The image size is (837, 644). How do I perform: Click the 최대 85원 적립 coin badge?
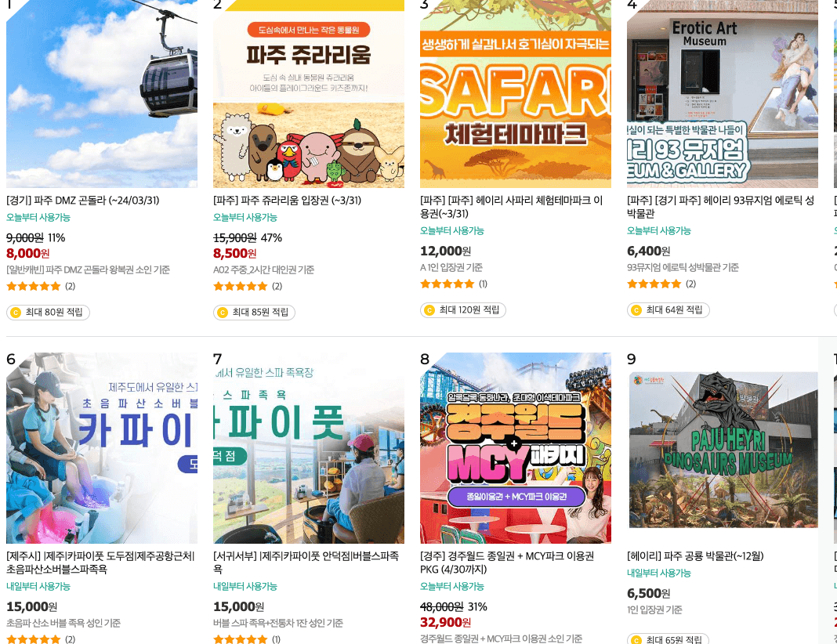click(254, 312)
